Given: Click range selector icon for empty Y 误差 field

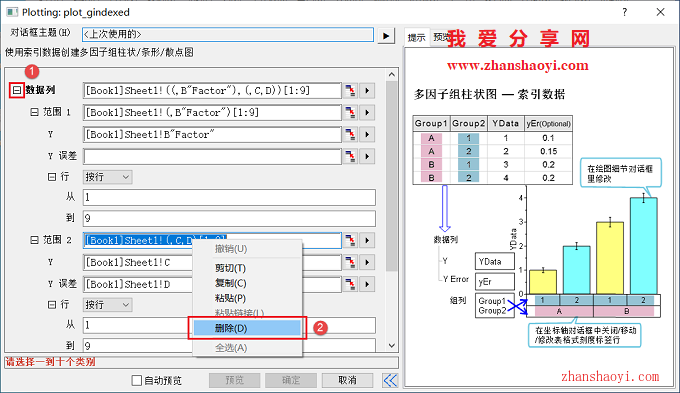Looking at the screenshot, I should click(x=350, y=156).
